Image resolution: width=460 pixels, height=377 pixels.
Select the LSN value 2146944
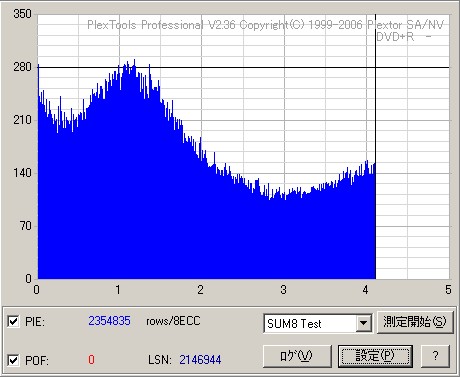pos(200,360)
